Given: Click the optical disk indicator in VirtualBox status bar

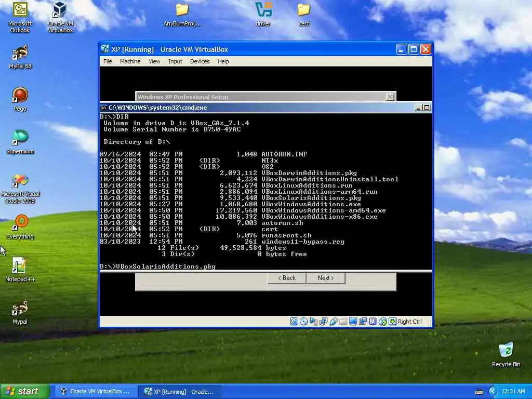Looking at the screenshot, I should (303, 321).
